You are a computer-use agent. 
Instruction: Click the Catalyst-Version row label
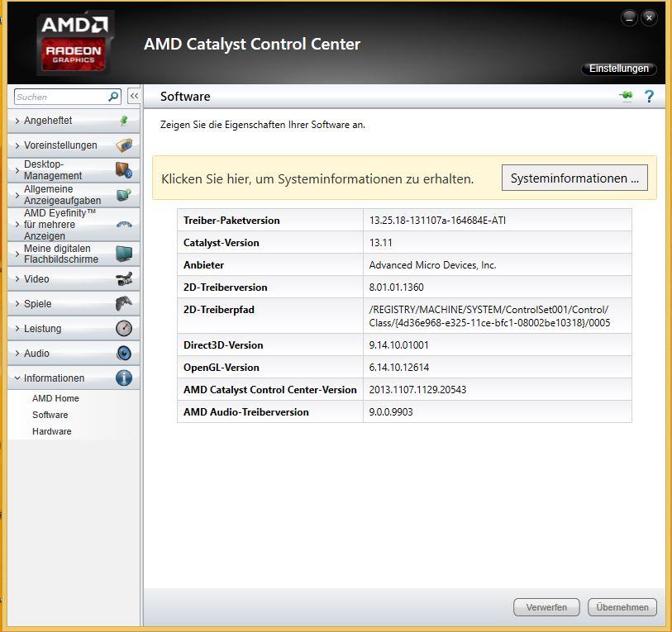pyautogui.click(x=222, y=243)
